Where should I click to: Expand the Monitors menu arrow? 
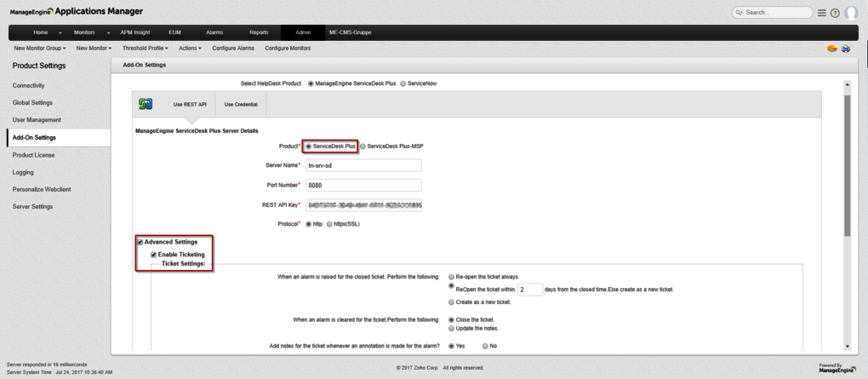click(x=109, y=32)
